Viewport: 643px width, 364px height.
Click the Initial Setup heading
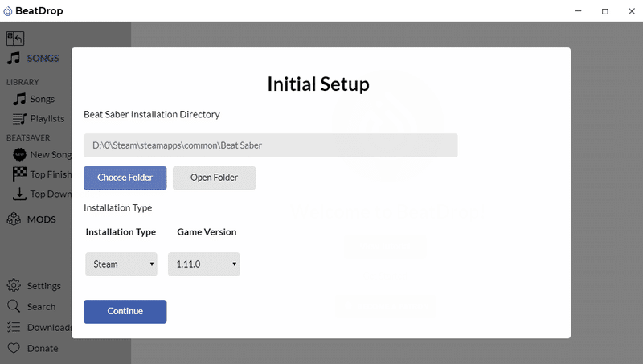[x=318, y=84]
